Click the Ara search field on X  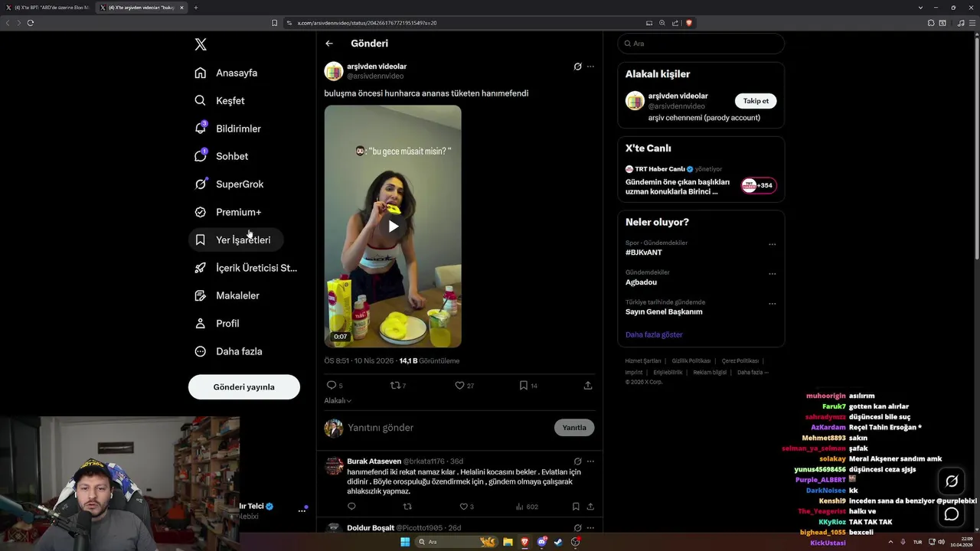point(701,44)
